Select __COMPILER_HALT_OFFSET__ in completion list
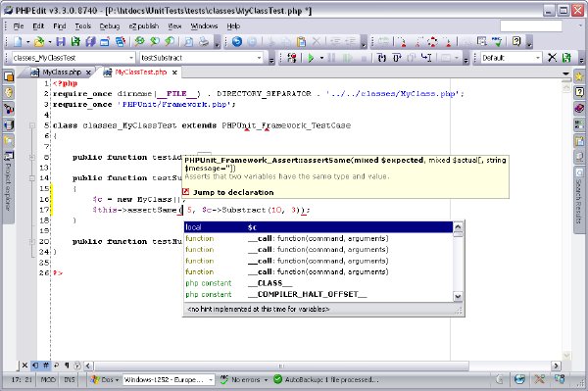Screen dimensions: 588x391 click(x=318, y=294)
